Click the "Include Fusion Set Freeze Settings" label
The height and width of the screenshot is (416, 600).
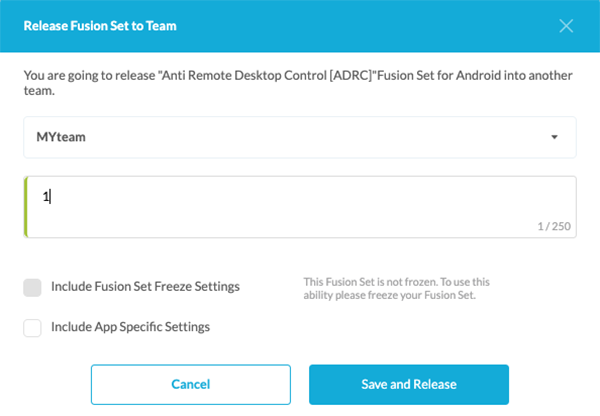[145, 287]
